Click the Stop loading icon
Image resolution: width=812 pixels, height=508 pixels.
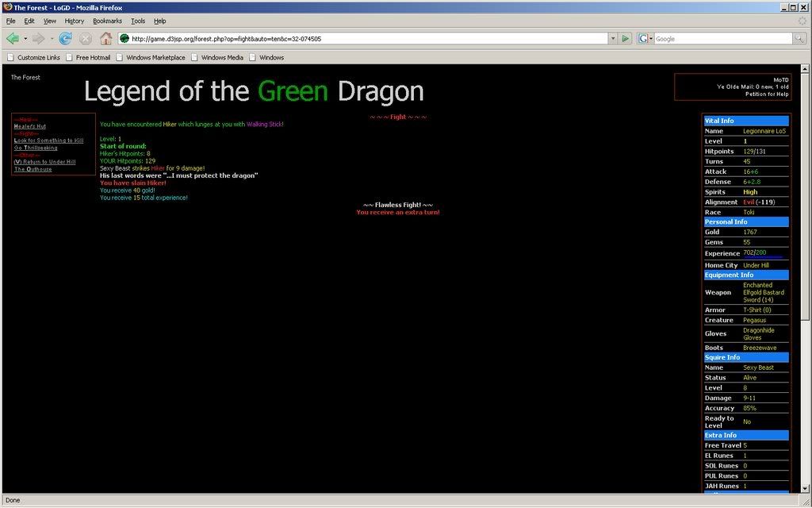coord(85,38)
